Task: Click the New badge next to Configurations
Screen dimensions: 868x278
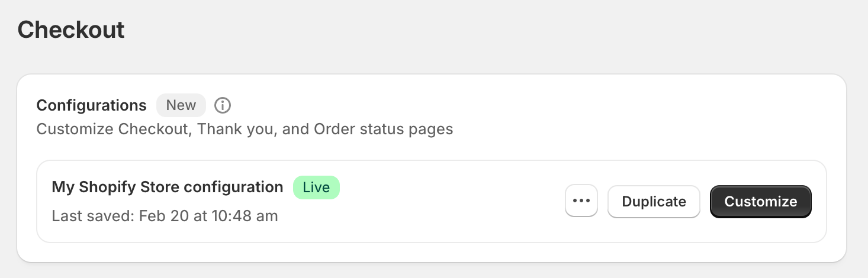Action: [x=181, y=105]
